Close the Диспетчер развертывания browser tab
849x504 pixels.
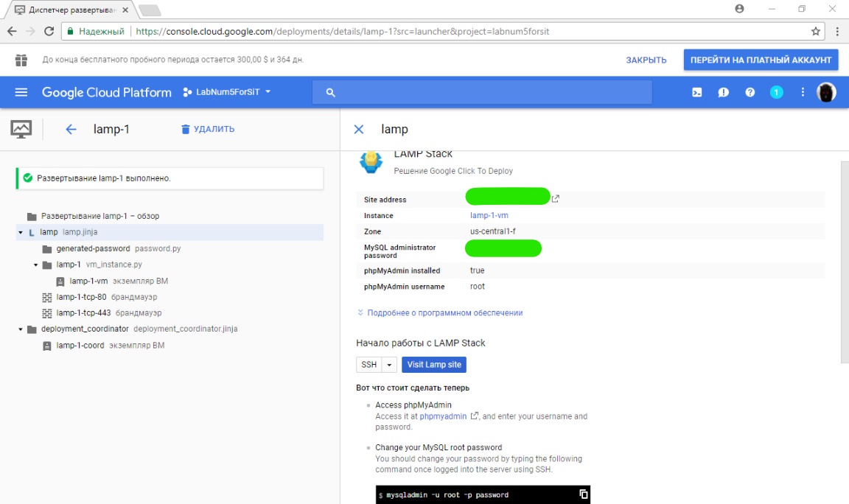point(125,10)
